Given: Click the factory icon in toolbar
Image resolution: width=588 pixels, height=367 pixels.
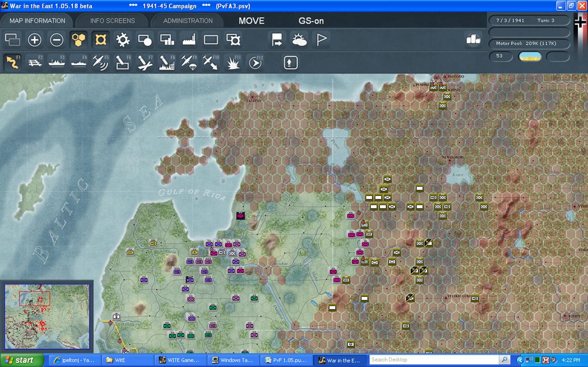Looking at the screenshot, I should (189, 40).
